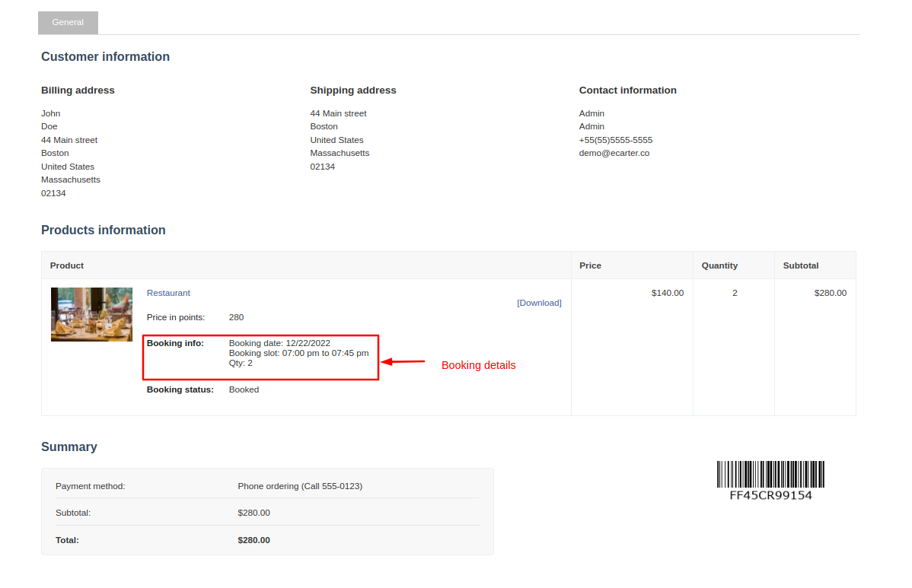Click the Price column header
Viewport: 912px width, 588px height.
point(590,265)
